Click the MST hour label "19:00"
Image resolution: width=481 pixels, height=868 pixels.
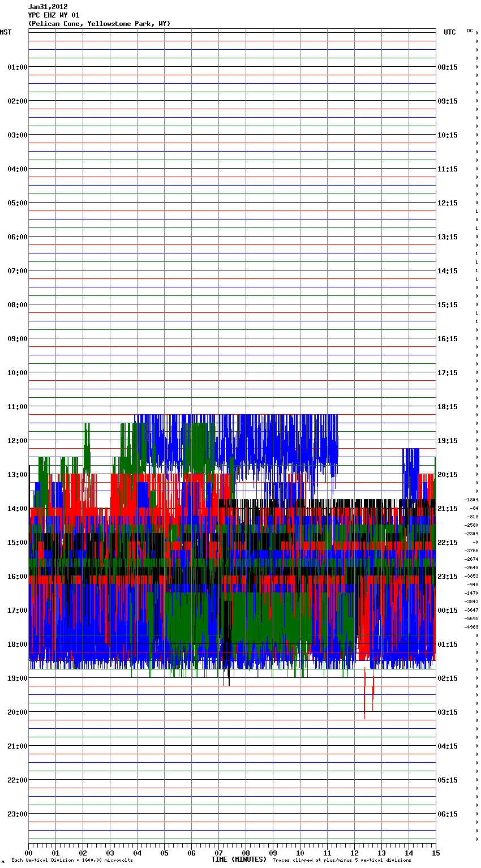tap(18, 678)
